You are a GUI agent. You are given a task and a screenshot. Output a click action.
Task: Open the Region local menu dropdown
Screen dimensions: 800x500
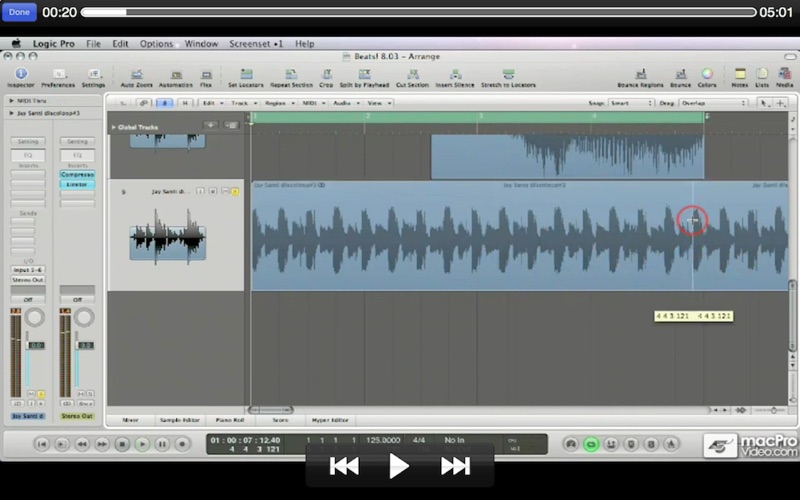(x=279, y=103)
